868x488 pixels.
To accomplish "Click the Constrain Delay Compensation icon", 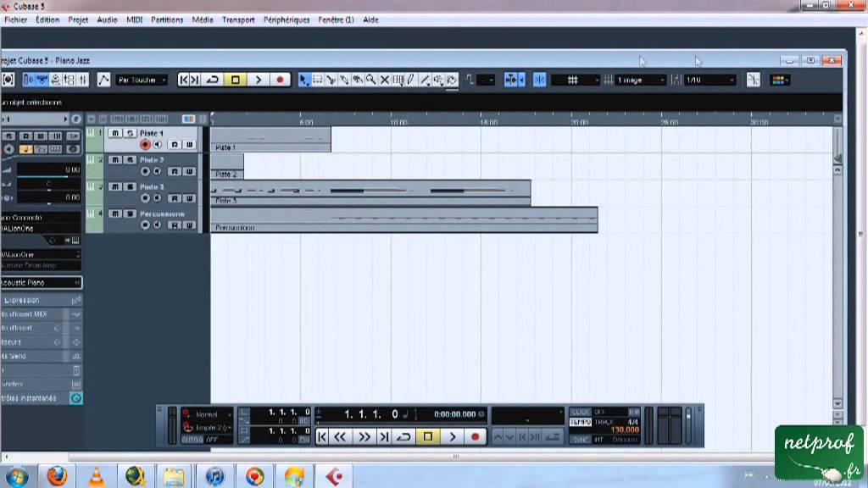I will [8, 80].
